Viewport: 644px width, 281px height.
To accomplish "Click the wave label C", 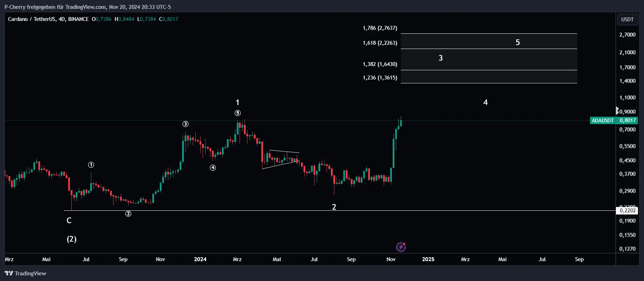I will (69, 221).
